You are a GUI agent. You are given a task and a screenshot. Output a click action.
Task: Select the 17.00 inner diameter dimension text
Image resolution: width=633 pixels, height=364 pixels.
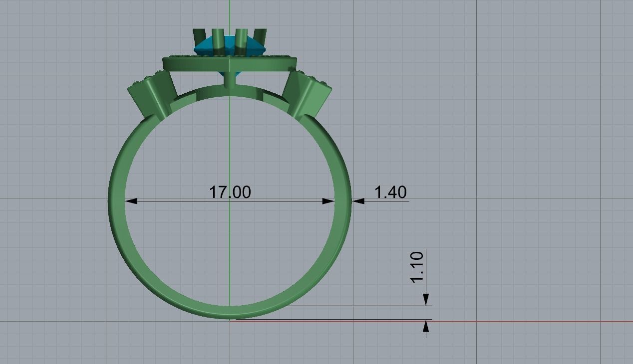click(x=230, y=192)
